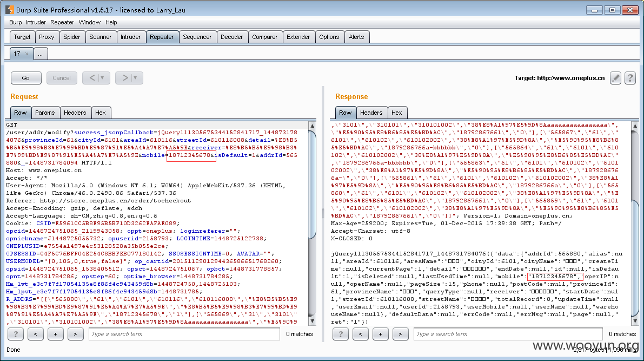
Task: Switch to the Decoder tab
Action: coord(231,37)
